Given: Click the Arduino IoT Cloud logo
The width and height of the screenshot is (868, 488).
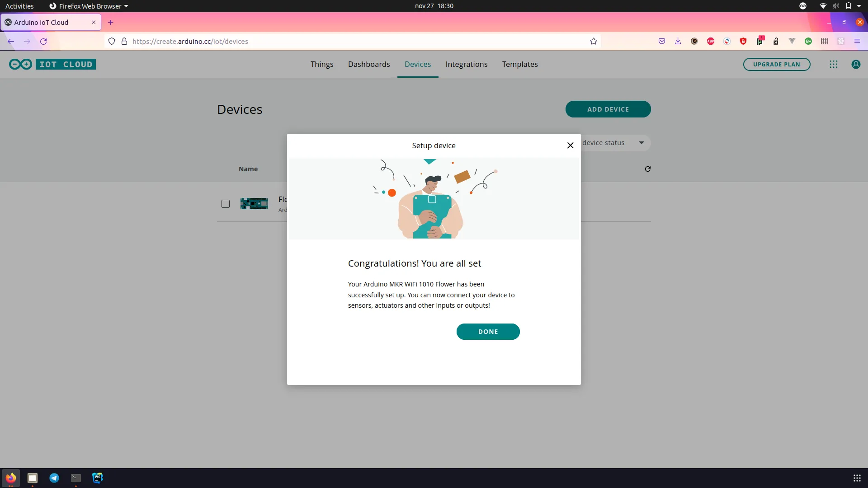Looking at the screenshot, I should click(x=52, y=64).
